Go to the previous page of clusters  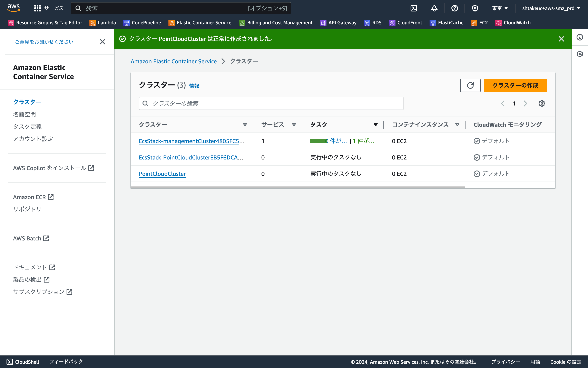point(503,103)
